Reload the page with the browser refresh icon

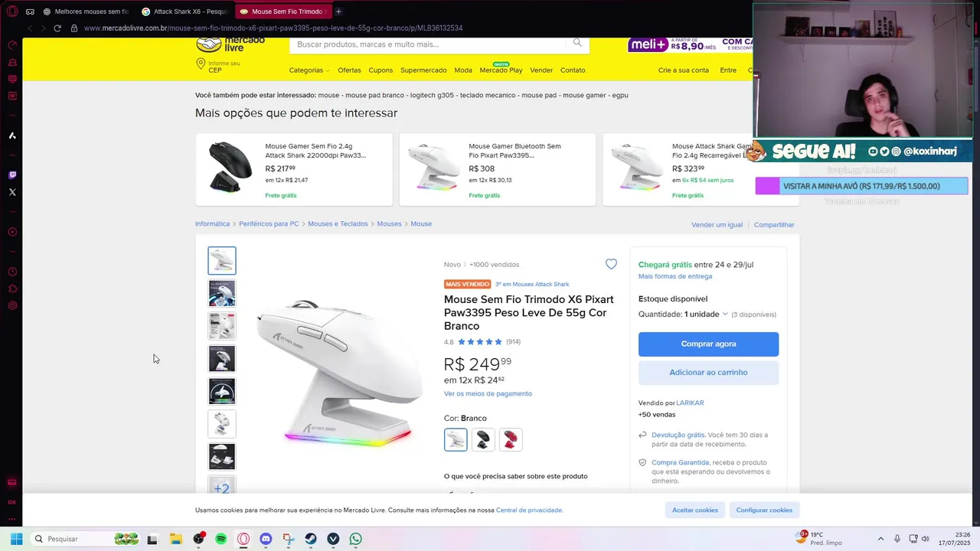[57, 28]
